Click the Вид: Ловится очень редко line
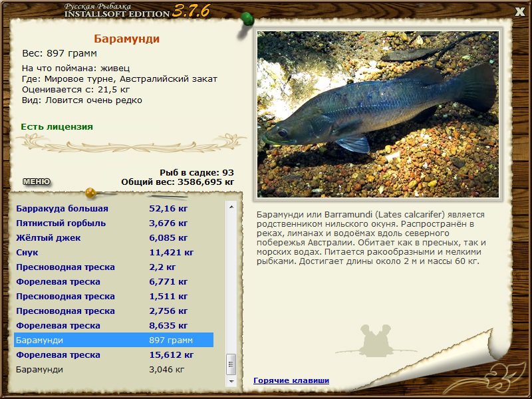 (82, 100)
